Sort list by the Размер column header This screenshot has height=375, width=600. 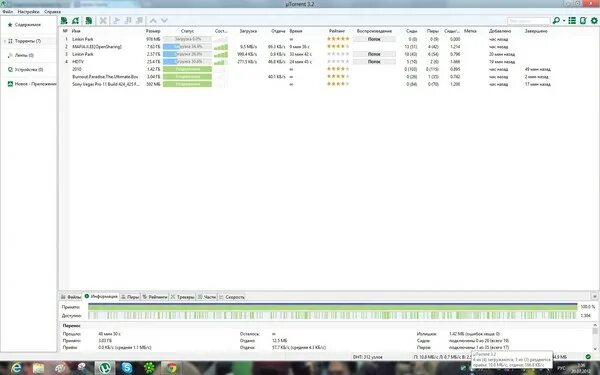153,31
